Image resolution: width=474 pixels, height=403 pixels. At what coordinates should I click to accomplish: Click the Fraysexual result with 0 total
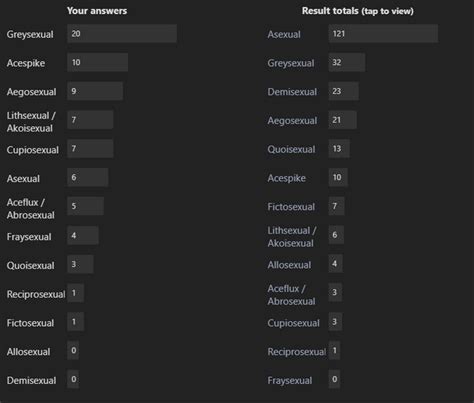point(290,380)
